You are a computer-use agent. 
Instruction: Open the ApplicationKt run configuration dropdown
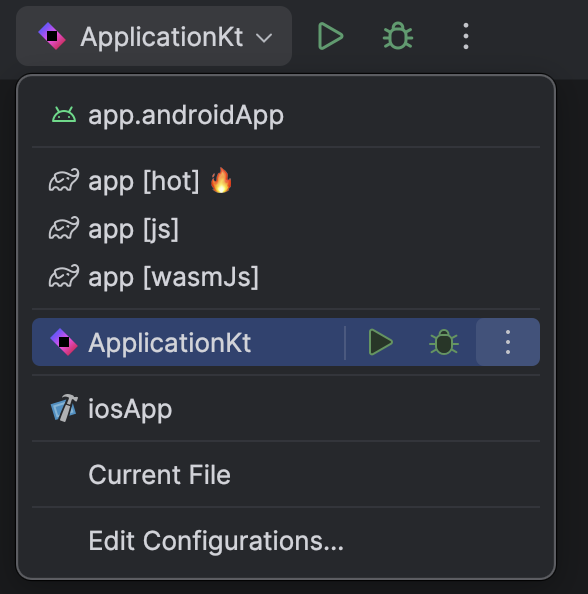point(154,36)
